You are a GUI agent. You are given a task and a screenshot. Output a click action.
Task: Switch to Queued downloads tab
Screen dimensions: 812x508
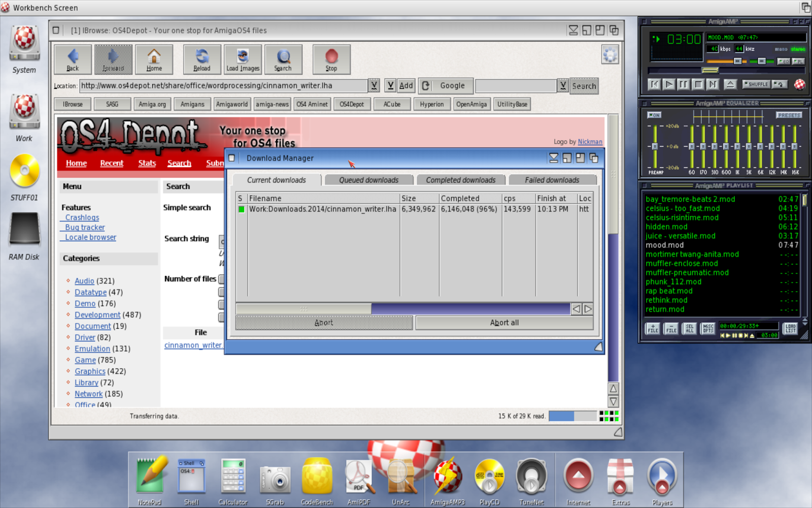pos(369,180)
